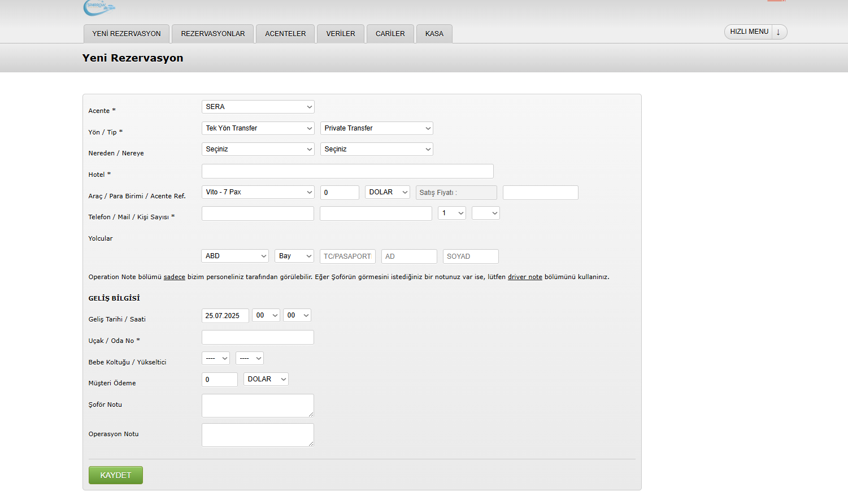Open the HIZLI MENU quick menu
The height and width of the screenshot is (504, 848).
point(755,32)
